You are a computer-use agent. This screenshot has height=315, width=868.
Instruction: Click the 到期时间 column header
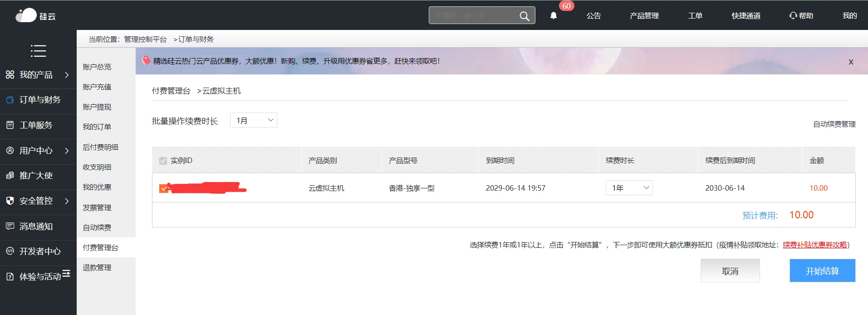coord(500,160)
